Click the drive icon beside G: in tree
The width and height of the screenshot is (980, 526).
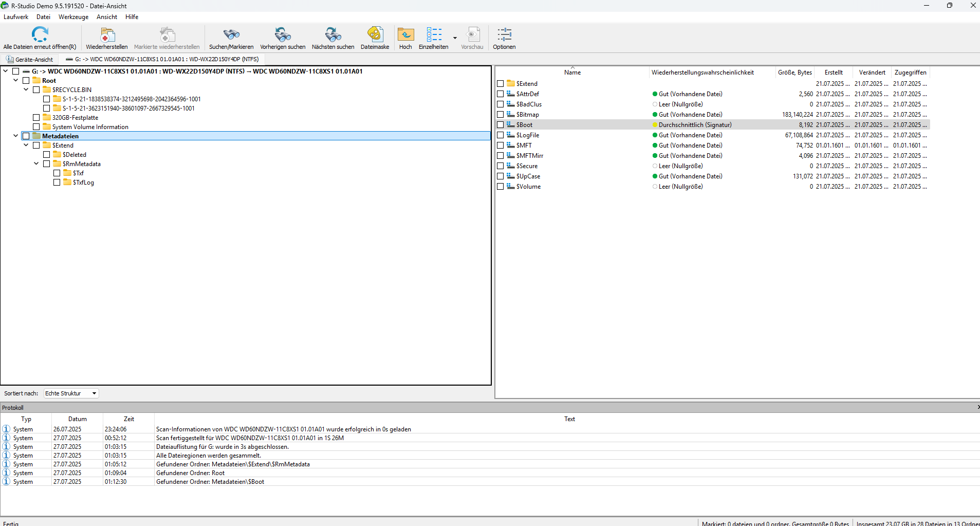coord(26,71)
